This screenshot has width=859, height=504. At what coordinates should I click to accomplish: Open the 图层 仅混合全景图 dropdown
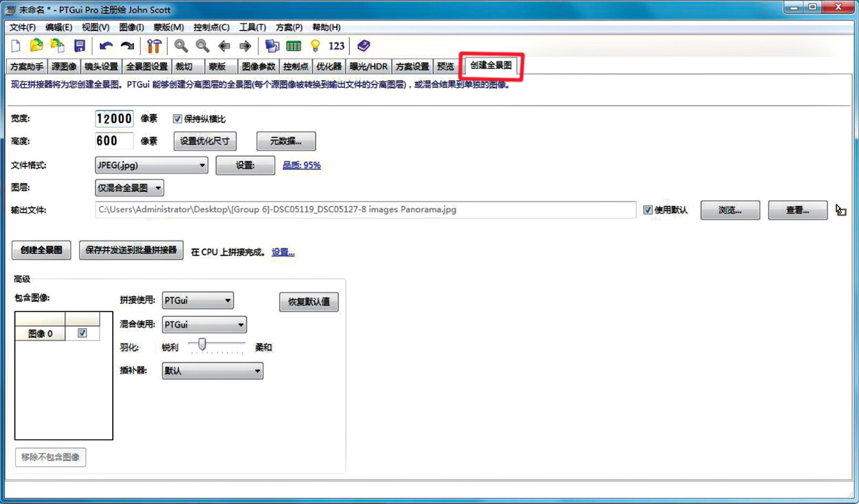(x=130, y=188)
